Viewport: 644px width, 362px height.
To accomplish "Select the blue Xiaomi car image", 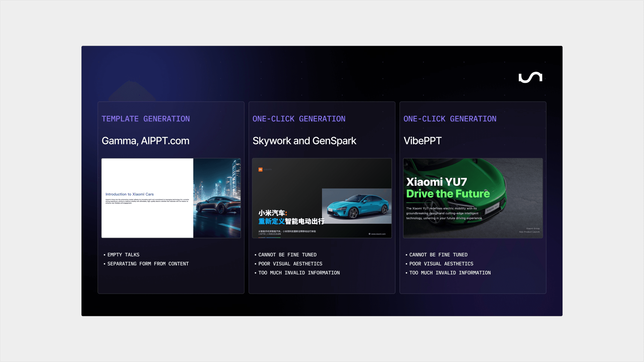I will click(x=356, y=206).
